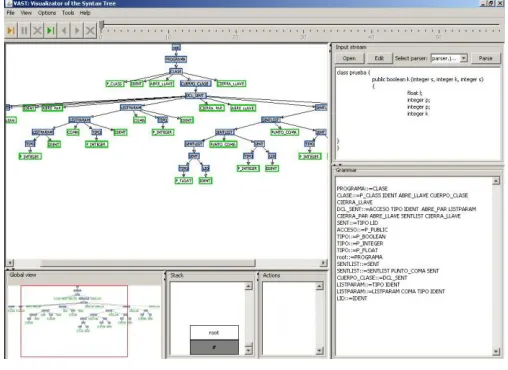The image size is (508, 370).
Task: Click tree view horizontal scrollbar left arrow
Action: 10,263
